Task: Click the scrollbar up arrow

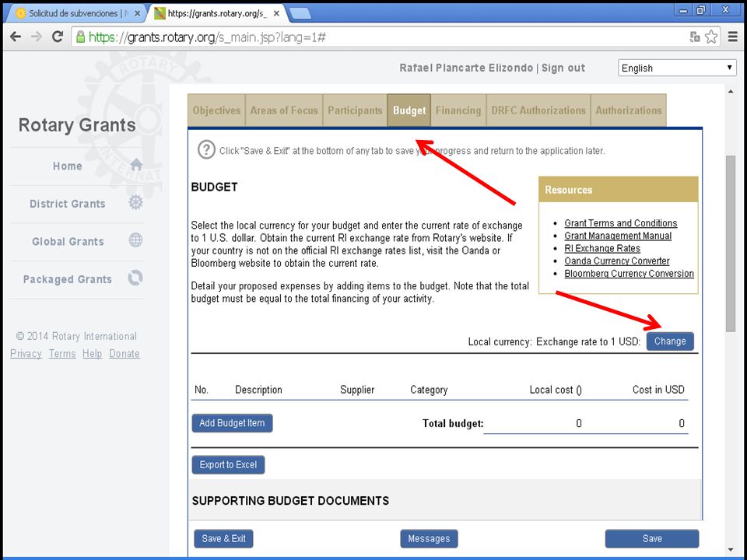Action: pos(731,92)
